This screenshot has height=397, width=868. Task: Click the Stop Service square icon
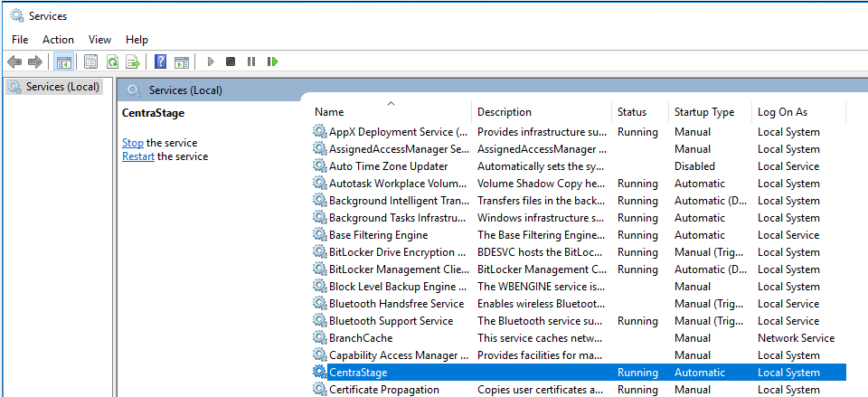click(x=231, y=61)
